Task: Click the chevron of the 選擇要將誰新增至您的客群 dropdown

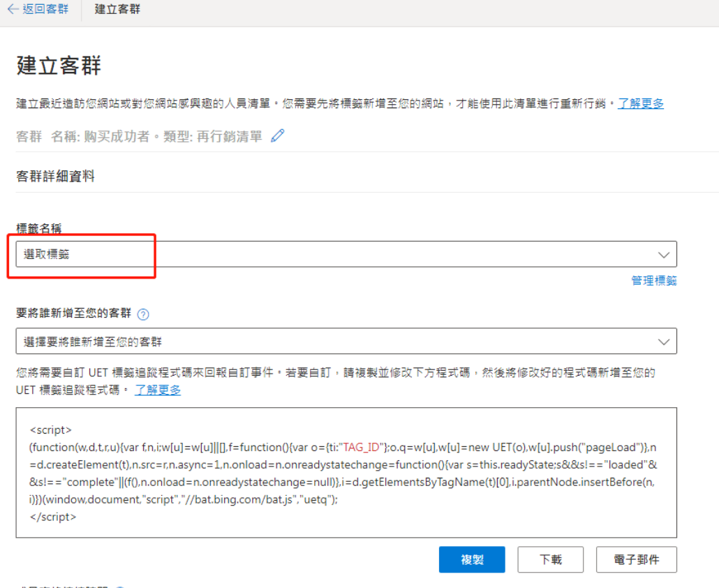Action: coord(664,341)
